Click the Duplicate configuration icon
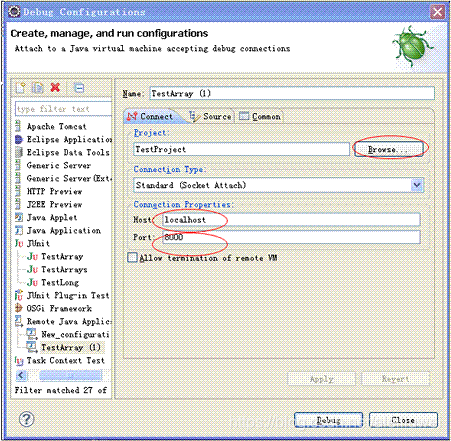This screenshot has height=441, width=451. click(x=38, y=88)
